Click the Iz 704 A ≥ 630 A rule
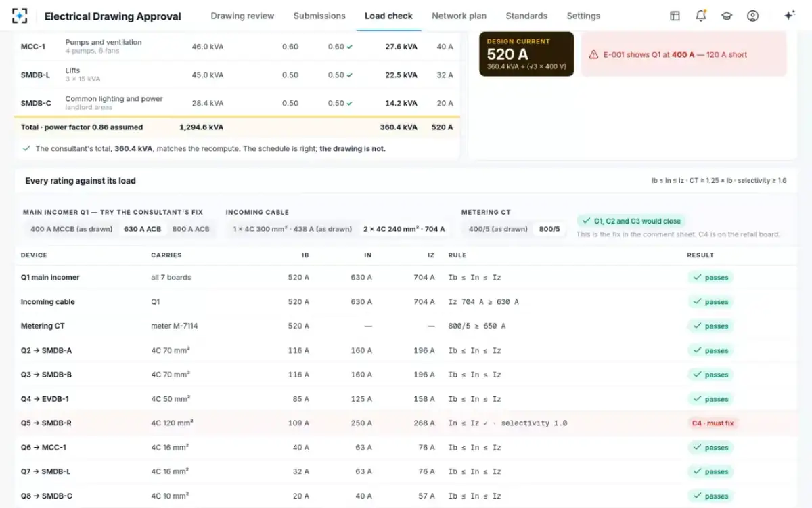 [483, 302]
